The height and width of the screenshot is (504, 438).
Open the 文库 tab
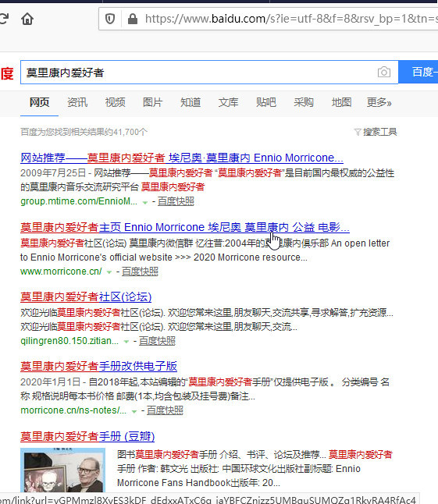(228, 102)
